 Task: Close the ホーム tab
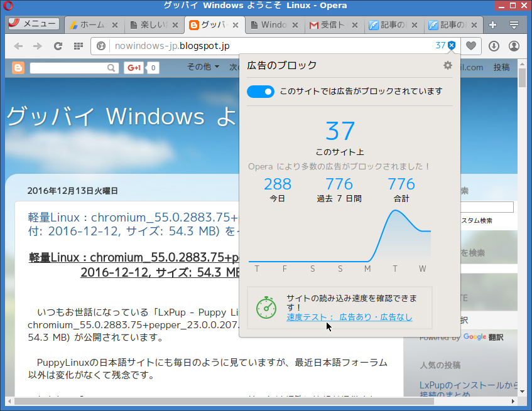coord(115,25)
